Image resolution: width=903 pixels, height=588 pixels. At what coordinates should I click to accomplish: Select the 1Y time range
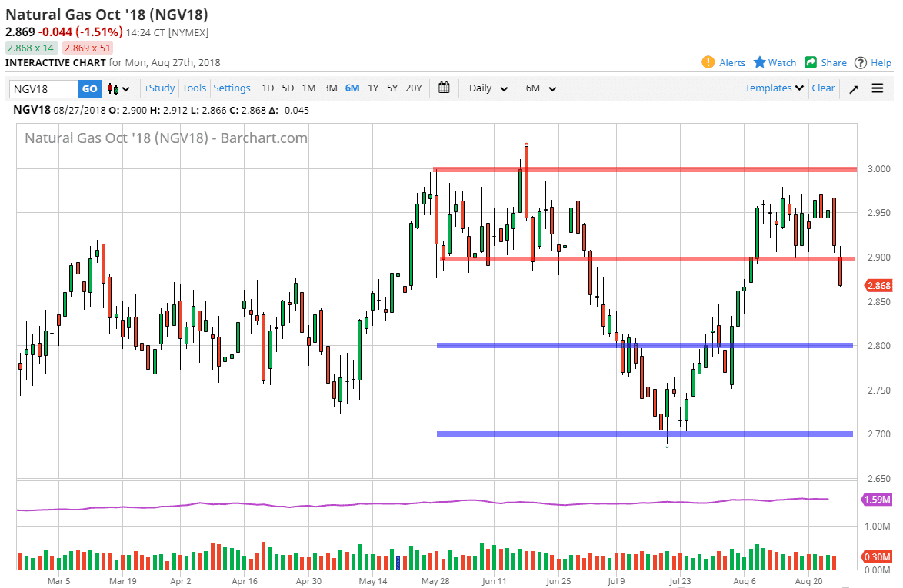pos(373,88)
